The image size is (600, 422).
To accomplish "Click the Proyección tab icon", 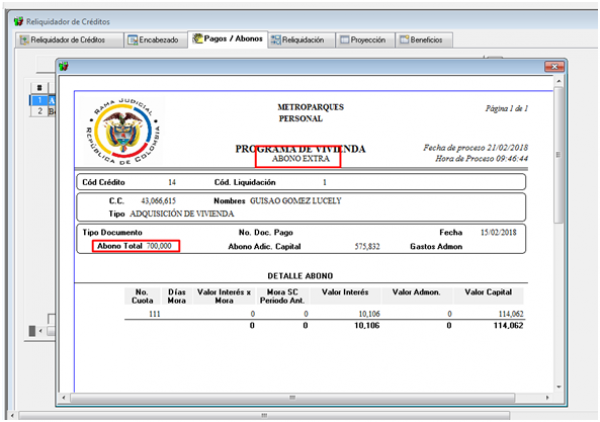I will (x=344, y=40).
